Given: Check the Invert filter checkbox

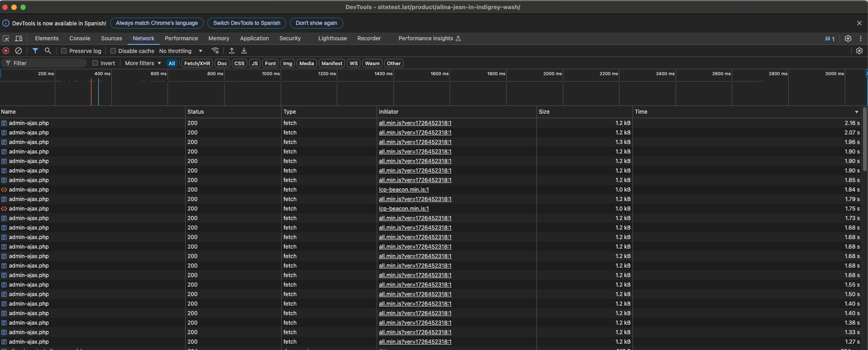Looking at the screenshot, I should (x=95, y=63).
